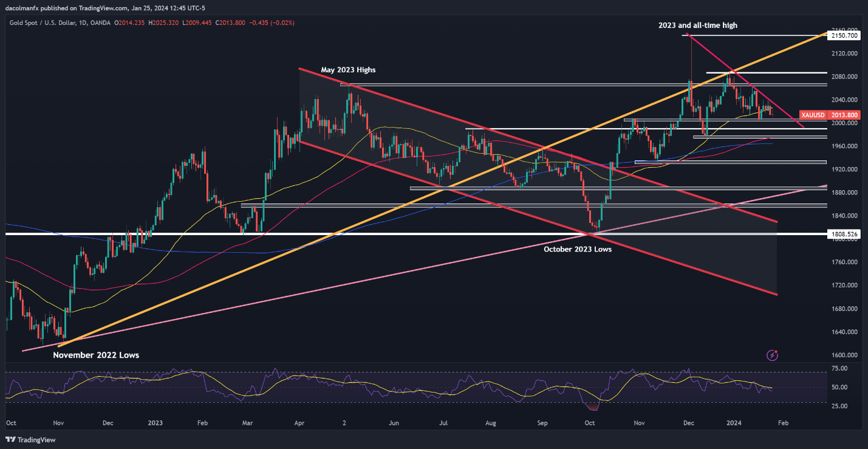Click 2080.000 on the price axis
The width and height of the screenshot is (868, 449).
click(845, 77)
